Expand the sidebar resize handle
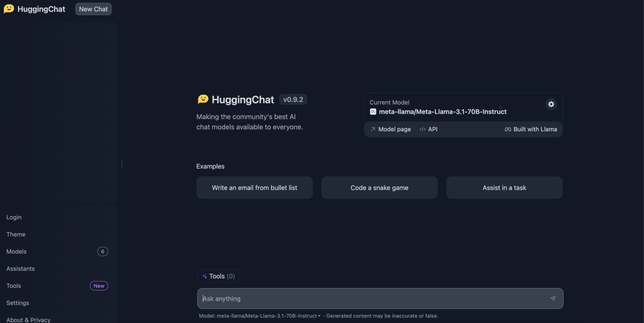644x323 pixels. click(x=122, y=164)
